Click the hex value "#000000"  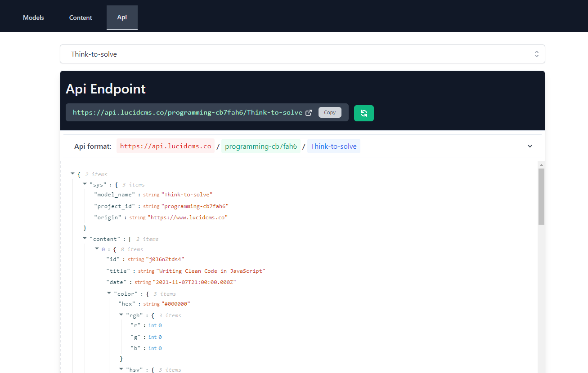pos(176,304)
